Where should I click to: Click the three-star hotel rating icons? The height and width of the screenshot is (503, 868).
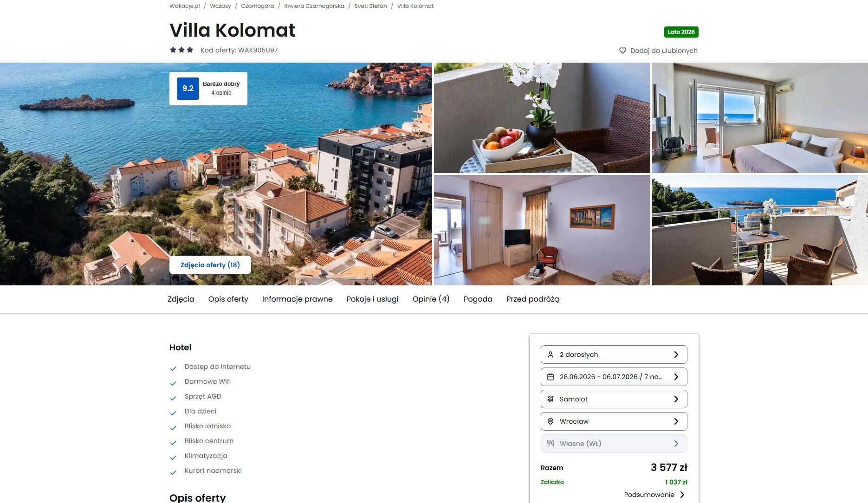pyautogui.click(x=181, y=50)
